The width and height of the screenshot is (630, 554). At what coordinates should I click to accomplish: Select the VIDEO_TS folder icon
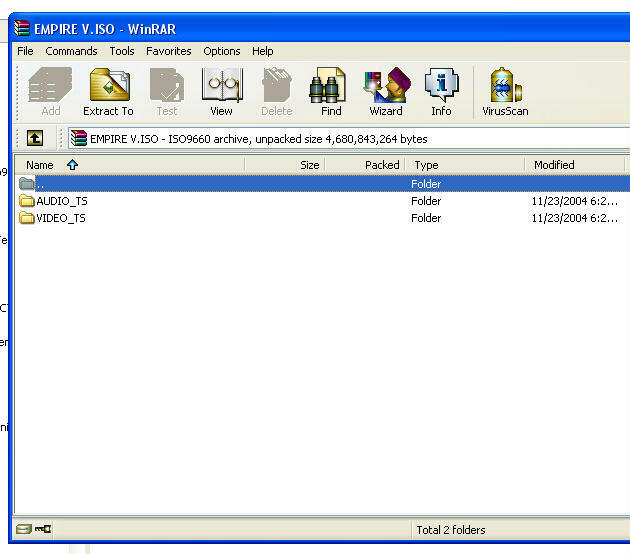coord(27,217)
